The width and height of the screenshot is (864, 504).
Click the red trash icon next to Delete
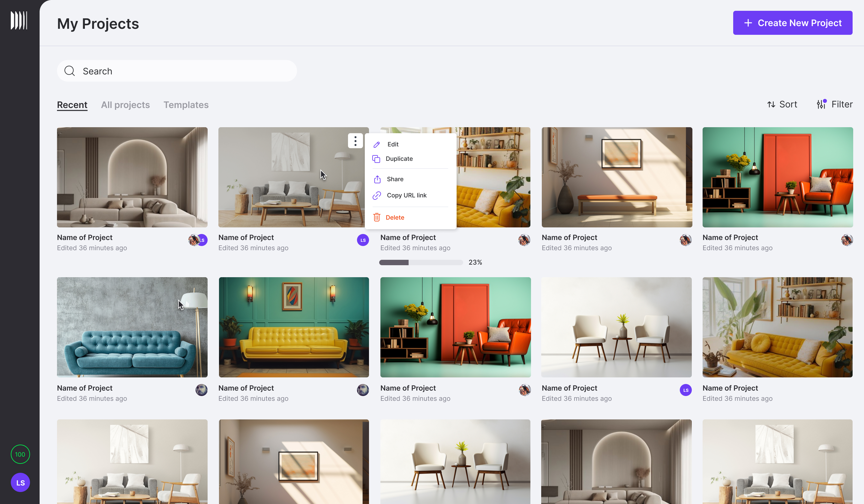click(376, 217)
